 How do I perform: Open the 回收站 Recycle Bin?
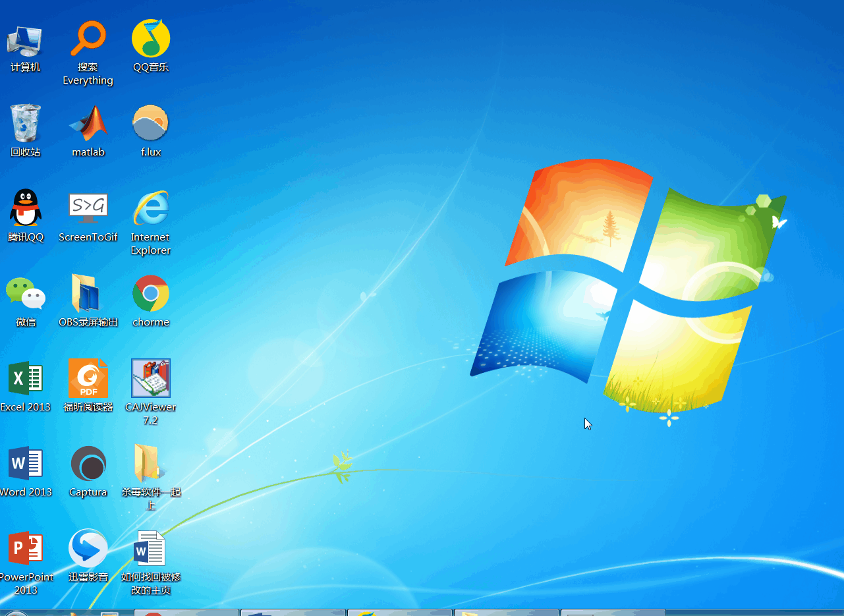coord(26,123)
